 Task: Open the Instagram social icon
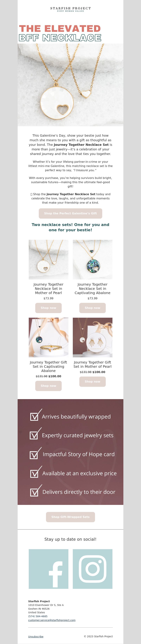[93, 569]
